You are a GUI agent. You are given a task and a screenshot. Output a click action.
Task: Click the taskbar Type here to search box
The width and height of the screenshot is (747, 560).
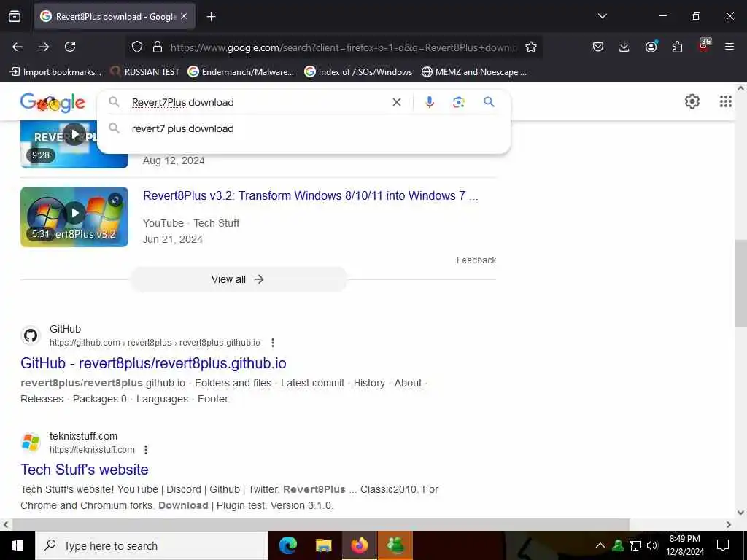click(152, 545)
